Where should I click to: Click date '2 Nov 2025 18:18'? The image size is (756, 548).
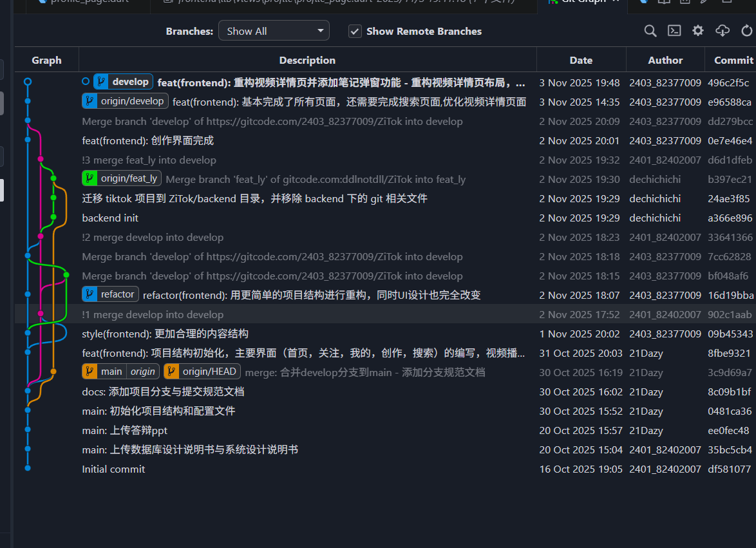pos(580,256)
